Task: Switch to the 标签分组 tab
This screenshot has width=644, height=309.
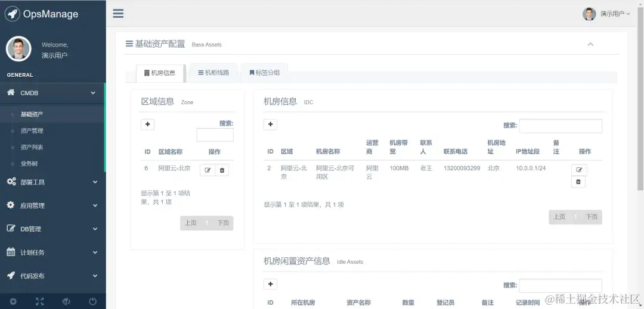Action: (265, 73)
